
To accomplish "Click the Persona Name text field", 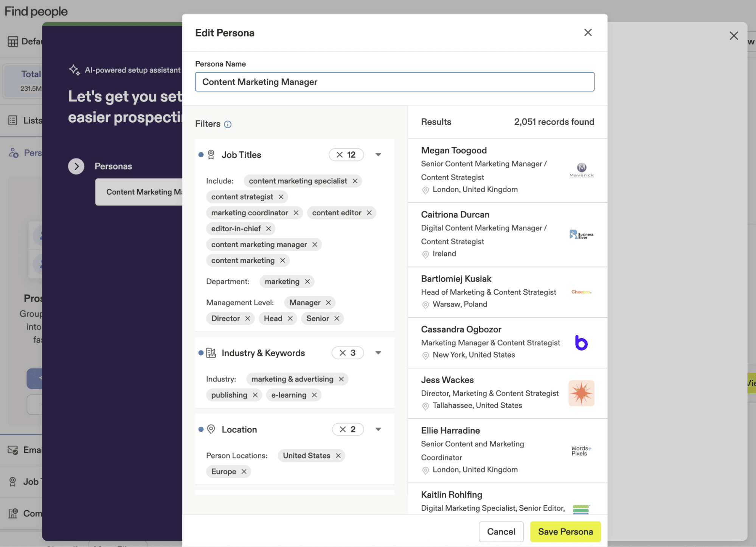I will click(x=394, y=82).
